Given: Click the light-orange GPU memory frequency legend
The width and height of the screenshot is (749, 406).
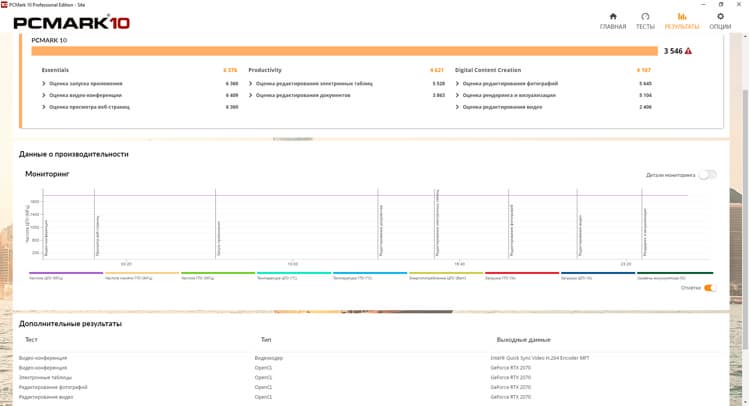Looking at the screenshot, I should coord(142,273).
